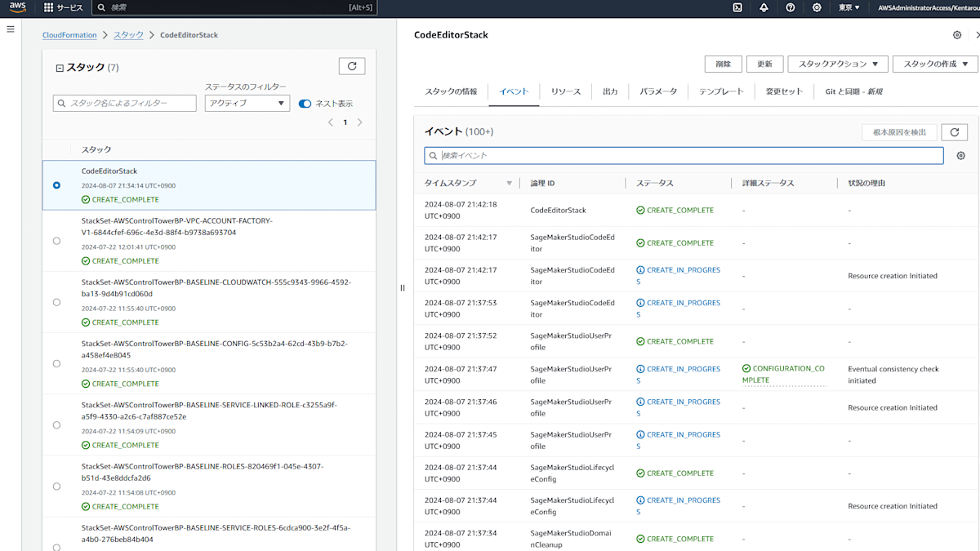This screenshot has height=551, width=980.
Task: Switch to the イベント tab
Action: click(514, 91)
